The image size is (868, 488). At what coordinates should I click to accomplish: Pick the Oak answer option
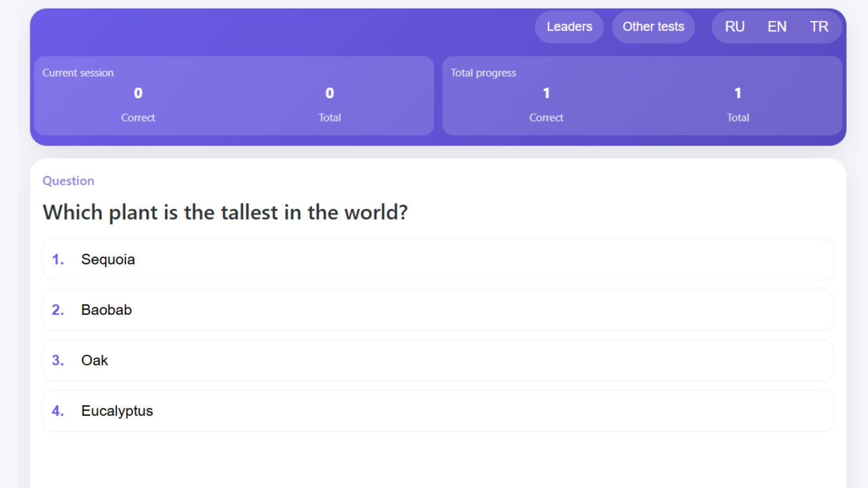click(438, 360)
